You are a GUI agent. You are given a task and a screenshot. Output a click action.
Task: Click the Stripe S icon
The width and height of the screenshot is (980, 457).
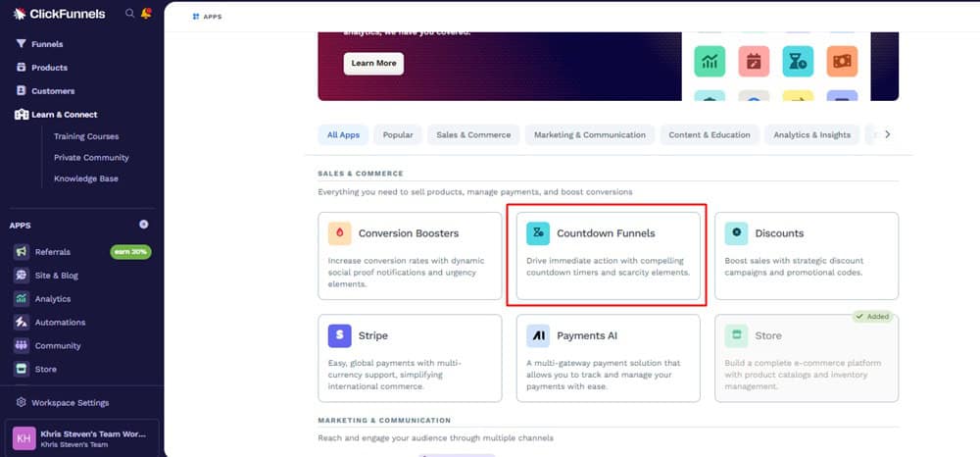click(x=339, y=335)
